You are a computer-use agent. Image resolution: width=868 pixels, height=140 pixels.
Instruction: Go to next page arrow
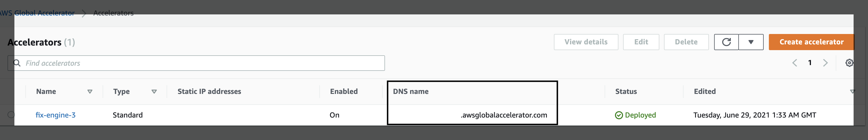click(825, 63)
